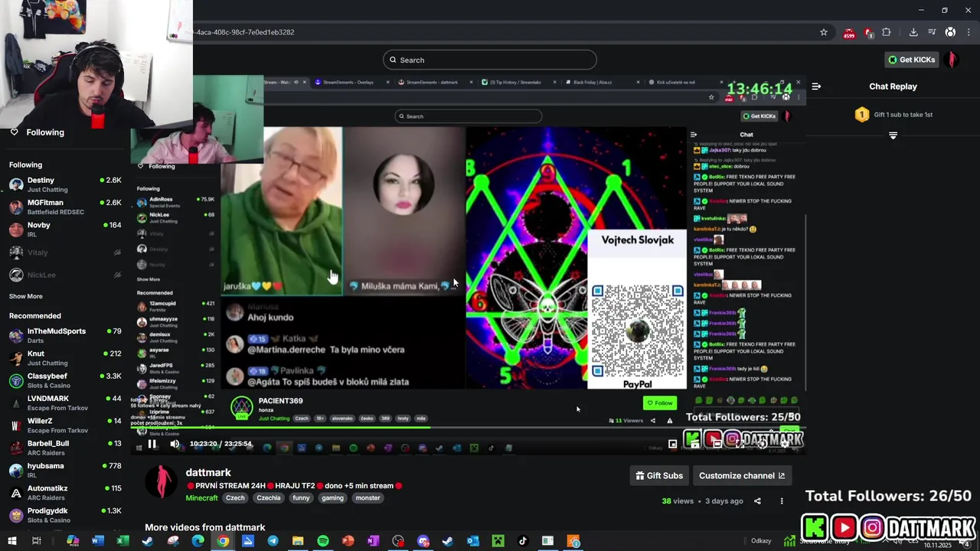Expand the gift sub leaderboard arrow
Screen dimensions: 980x551
[x=893, y=135]
